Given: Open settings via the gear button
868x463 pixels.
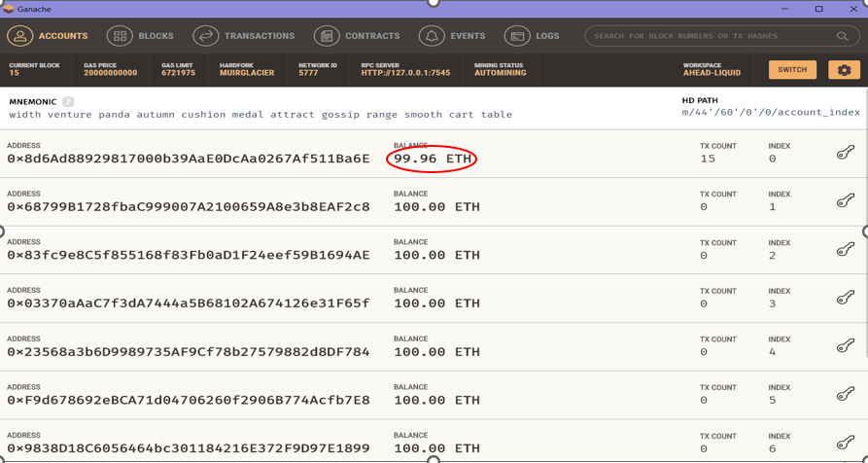Looking at the screenshot, I should (844, 70).
